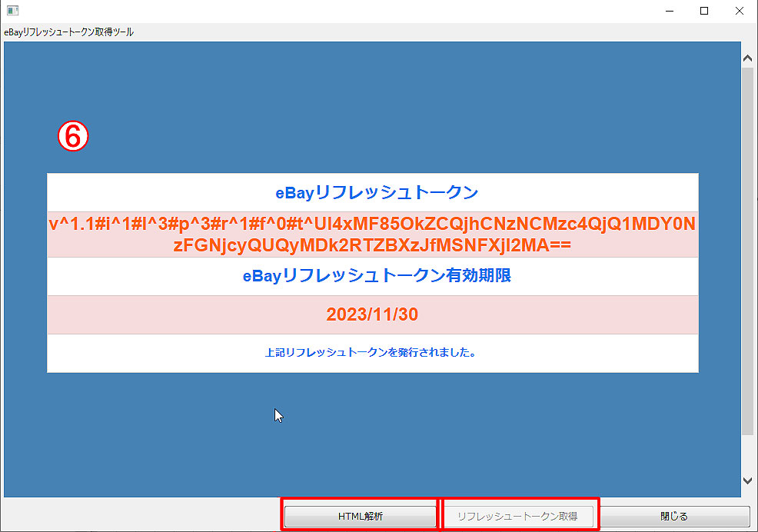Image resolution: width=758 pixels, height=532 pixels.
Task: Click the eBayリフレッシュトークン heading
Action: click(x=377, y=192)
